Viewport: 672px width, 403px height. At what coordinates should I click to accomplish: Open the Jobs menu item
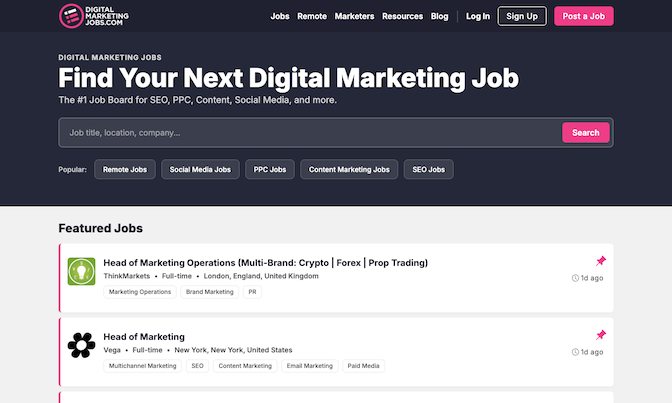[x=279, y=16]
